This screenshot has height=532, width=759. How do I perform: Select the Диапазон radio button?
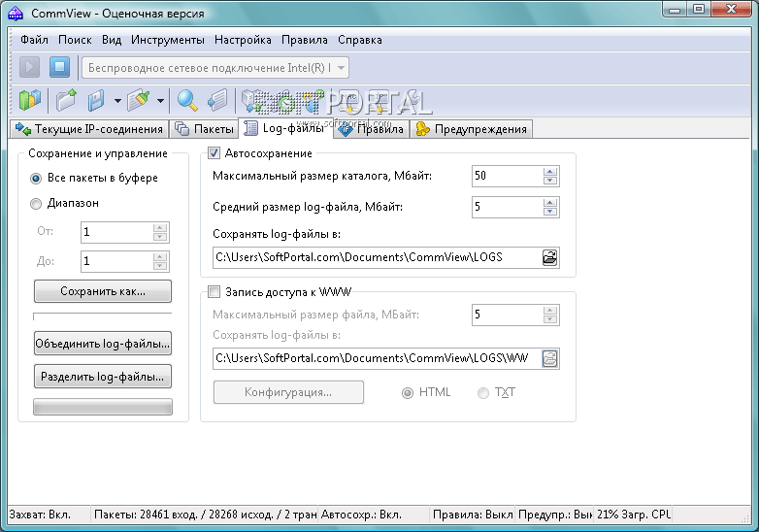coord(36,204)
